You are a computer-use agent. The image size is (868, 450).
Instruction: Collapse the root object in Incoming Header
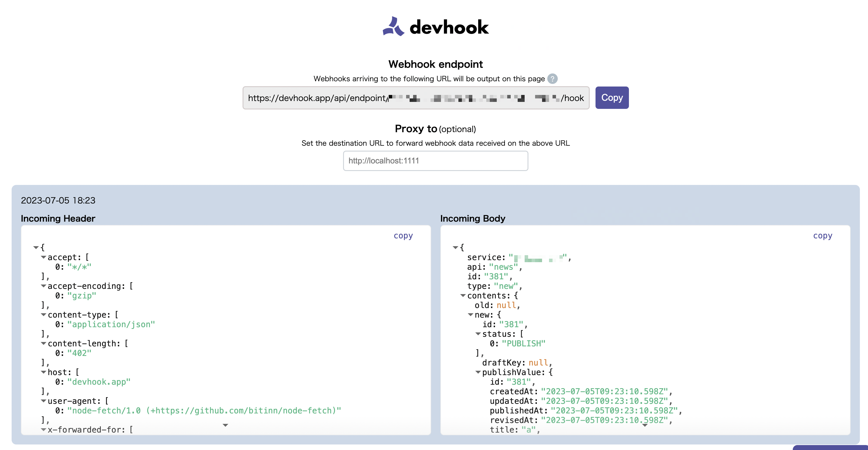(x=36, y=248)
